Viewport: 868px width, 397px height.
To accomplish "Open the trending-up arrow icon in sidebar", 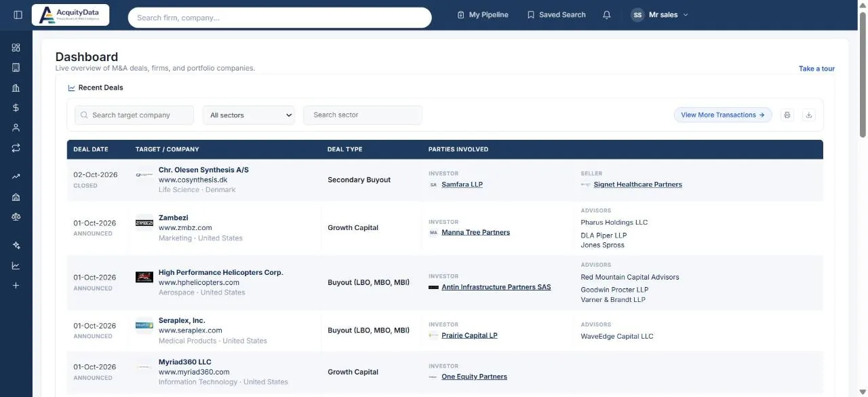I will (x=16, y=176).
